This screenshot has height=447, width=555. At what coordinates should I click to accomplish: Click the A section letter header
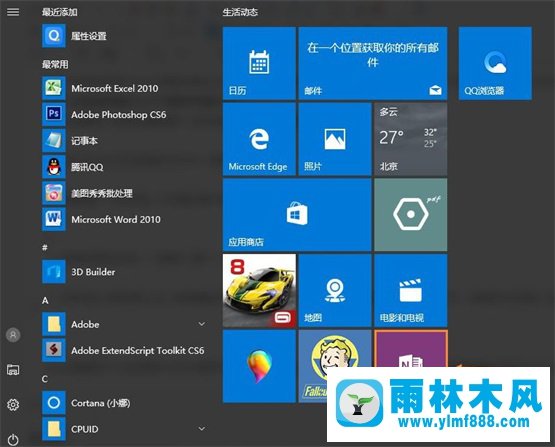coord(45,300)
